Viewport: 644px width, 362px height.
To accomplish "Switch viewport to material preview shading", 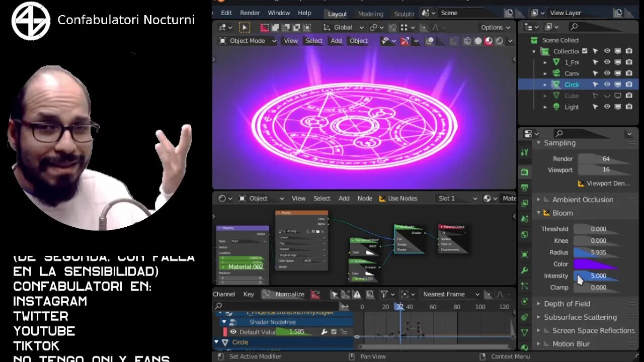I will click(489, 41).
